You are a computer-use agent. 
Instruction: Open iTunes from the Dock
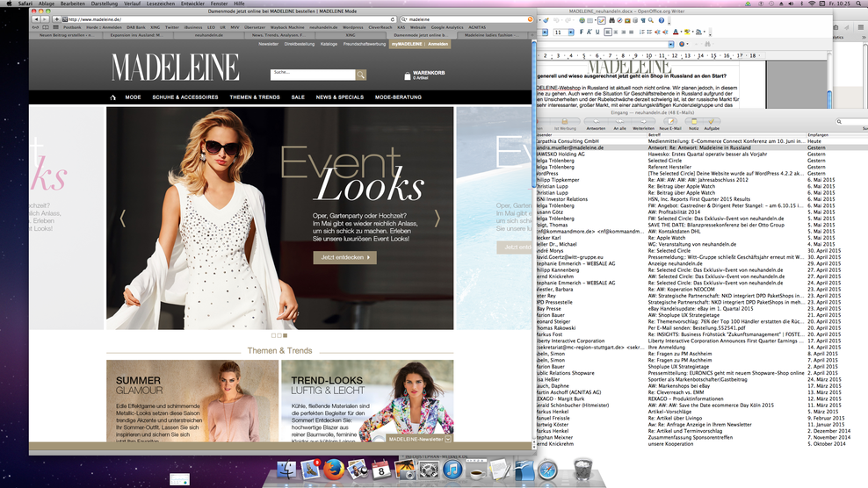[452, 470]
